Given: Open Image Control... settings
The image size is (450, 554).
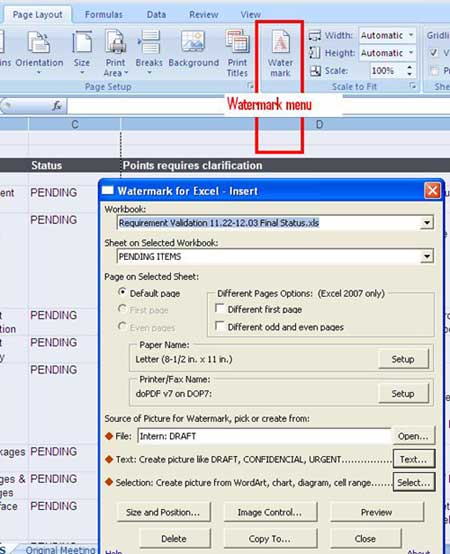Looking at the screenshot, I should (x=270, y=512).
